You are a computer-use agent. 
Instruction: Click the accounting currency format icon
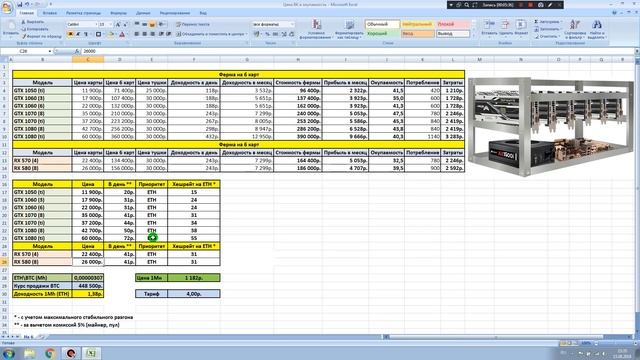[257, 34]
